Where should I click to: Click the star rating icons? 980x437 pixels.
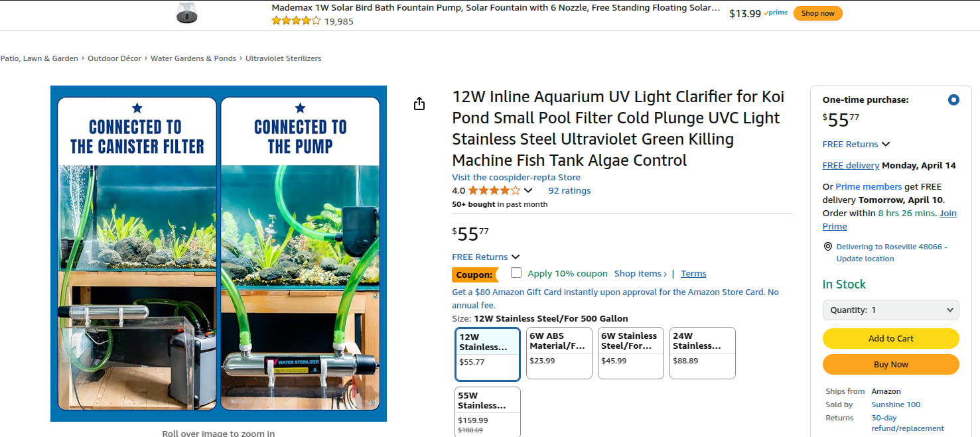point(494,191)
